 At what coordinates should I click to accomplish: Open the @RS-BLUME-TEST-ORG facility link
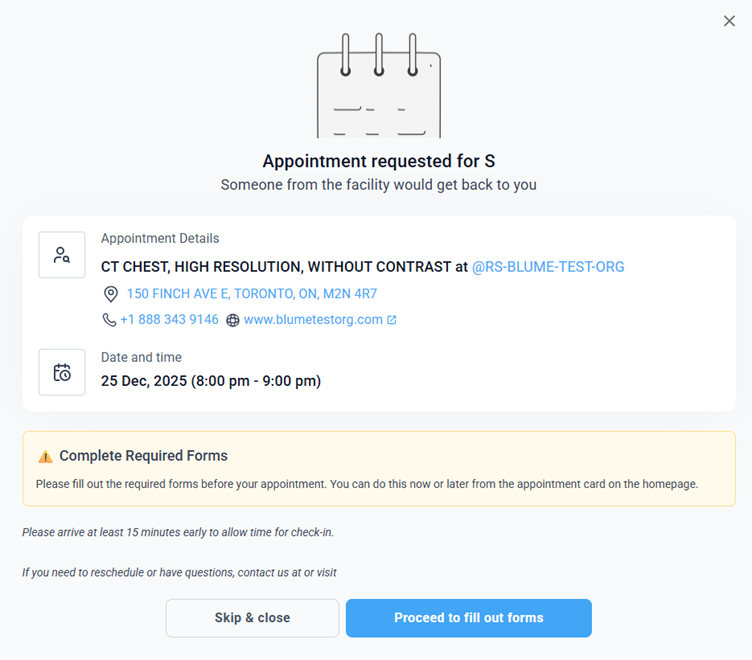pyautogui.click(x=548, y=267)
